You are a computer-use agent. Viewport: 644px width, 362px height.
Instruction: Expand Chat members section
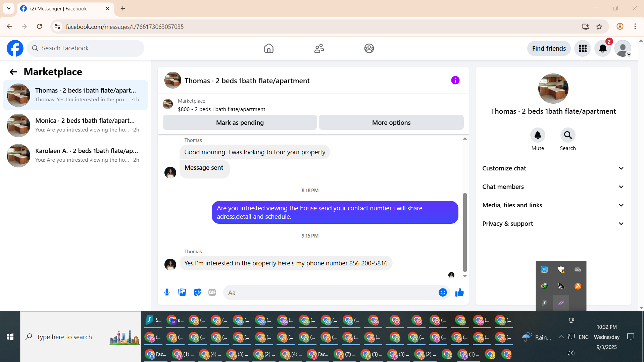click(x=553, y=187)
